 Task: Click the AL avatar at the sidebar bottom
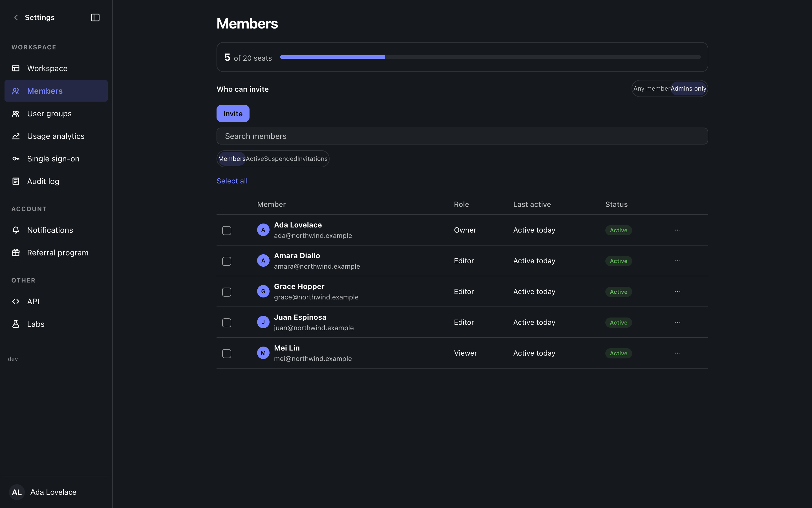click(x=17, y=492)
